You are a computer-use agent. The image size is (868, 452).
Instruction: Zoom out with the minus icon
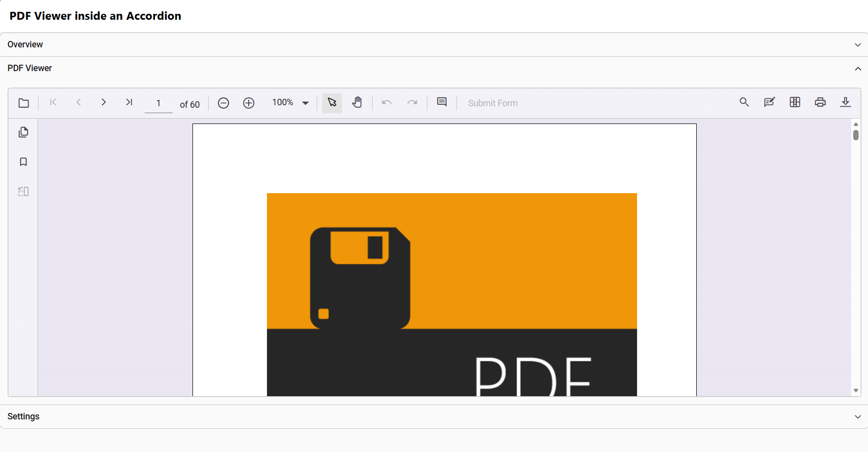pos(224,103)
